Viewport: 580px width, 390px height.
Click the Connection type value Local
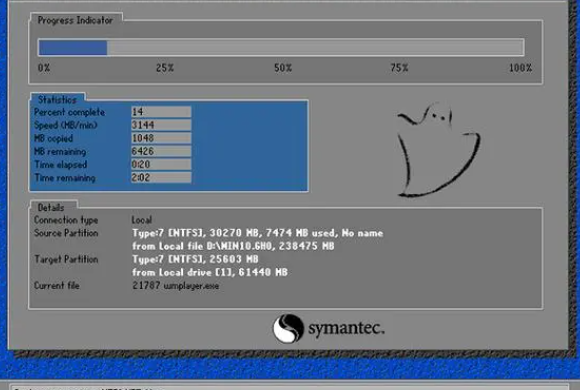pyautogui.click(x=142, y=220)
